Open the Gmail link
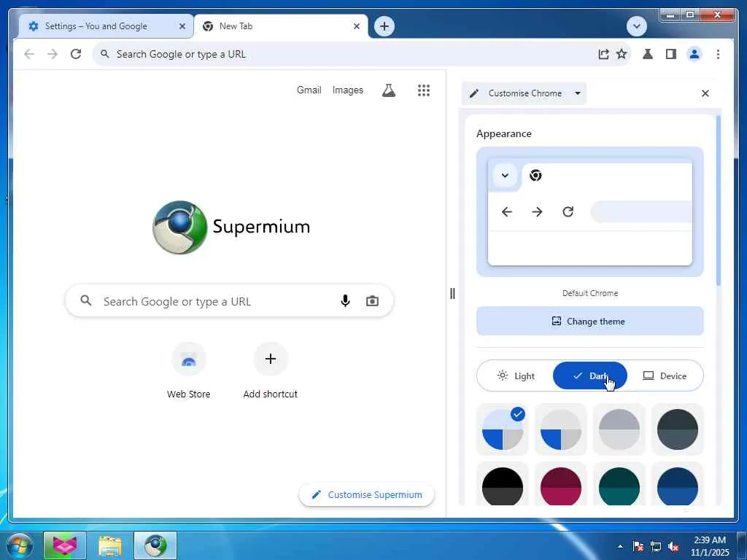 309,90
